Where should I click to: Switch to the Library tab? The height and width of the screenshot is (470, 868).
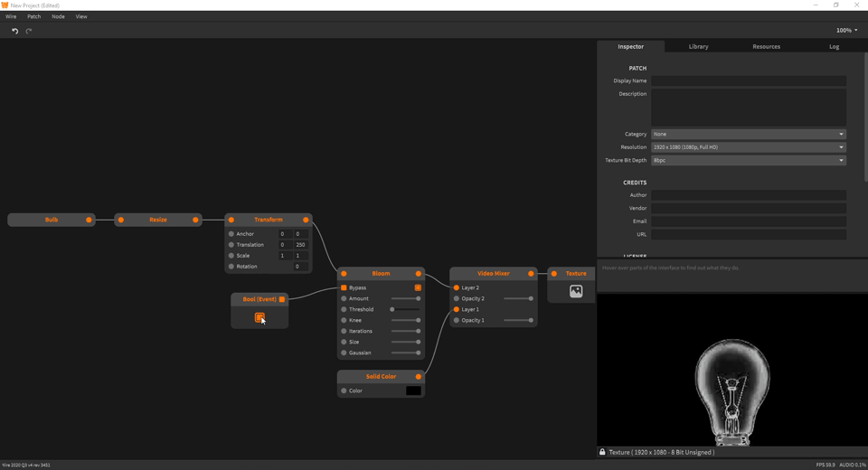coord(699,46)
